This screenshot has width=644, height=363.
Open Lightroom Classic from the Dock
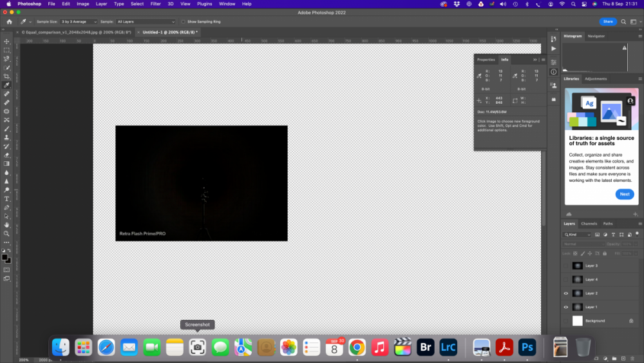tap(448, 348)
